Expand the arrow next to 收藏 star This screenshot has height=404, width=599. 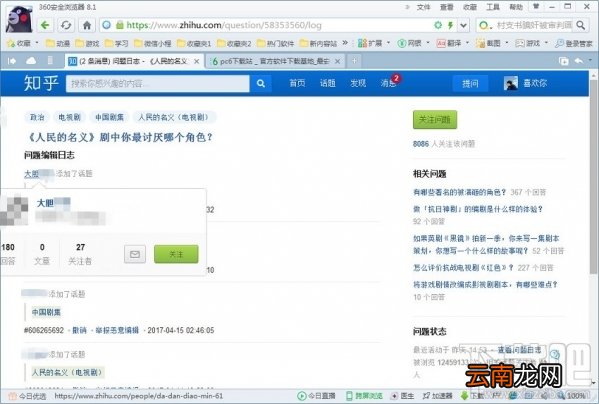click(37, 43)
